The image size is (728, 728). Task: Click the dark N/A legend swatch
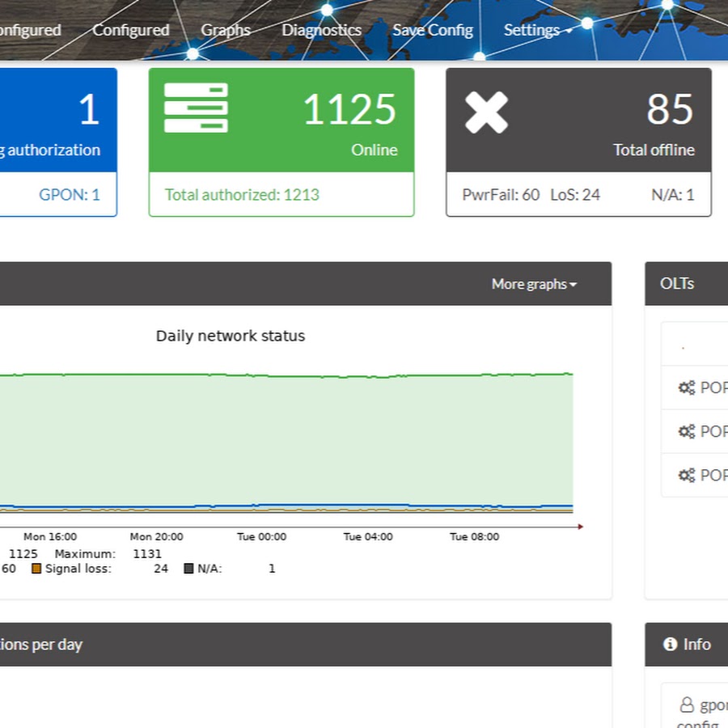[x=188, y=569]
